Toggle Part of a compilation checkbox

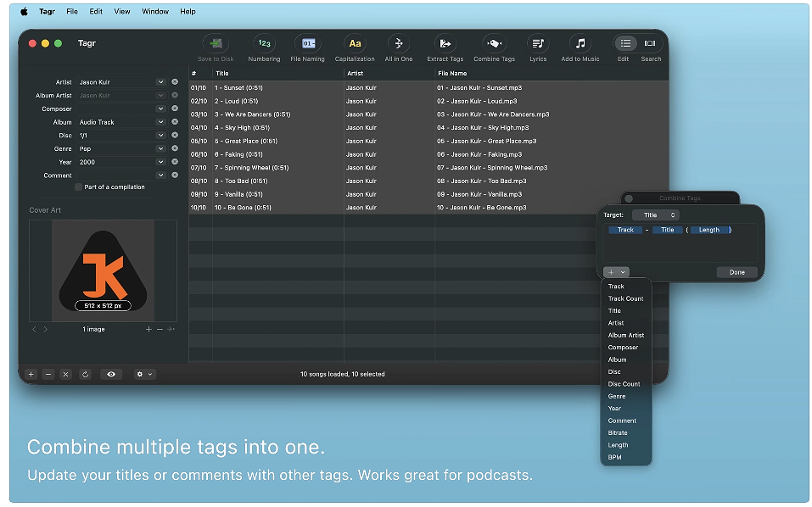click(x=79, y=187)
